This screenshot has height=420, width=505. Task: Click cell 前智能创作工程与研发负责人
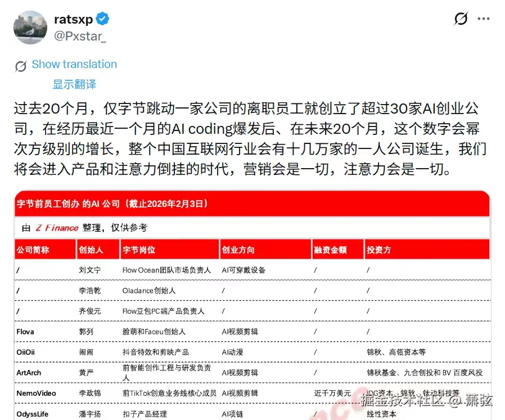[x=167, y=373]
